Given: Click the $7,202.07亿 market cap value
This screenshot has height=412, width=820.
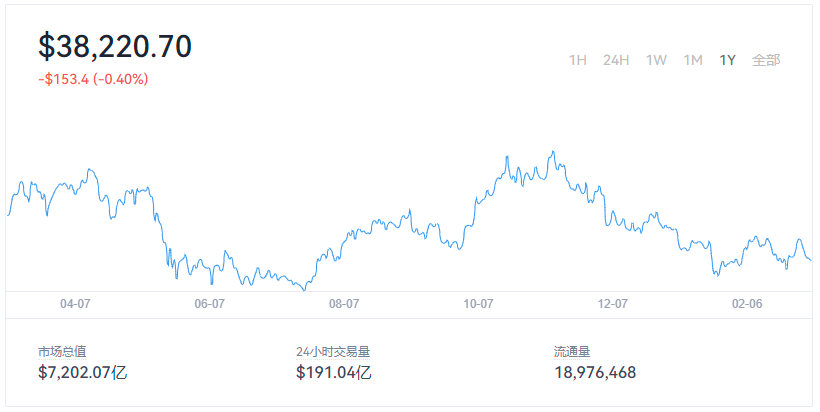Looking at the screenshot, I should (x=83, y=373).
